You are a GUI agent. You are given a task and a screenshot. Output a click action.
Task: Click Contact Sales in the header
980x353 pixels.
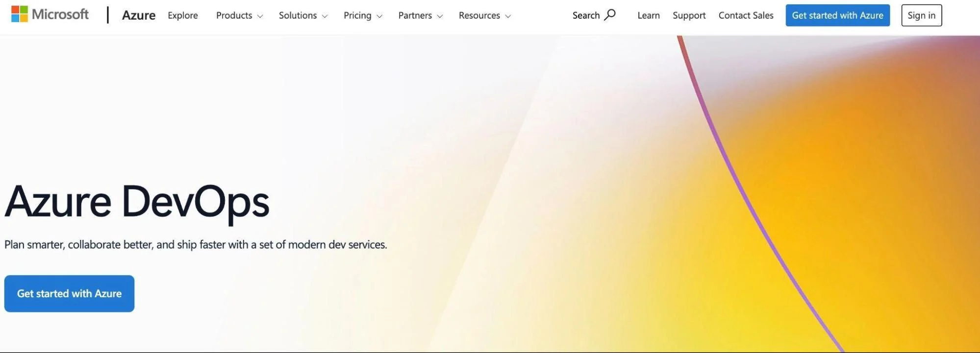746,15
